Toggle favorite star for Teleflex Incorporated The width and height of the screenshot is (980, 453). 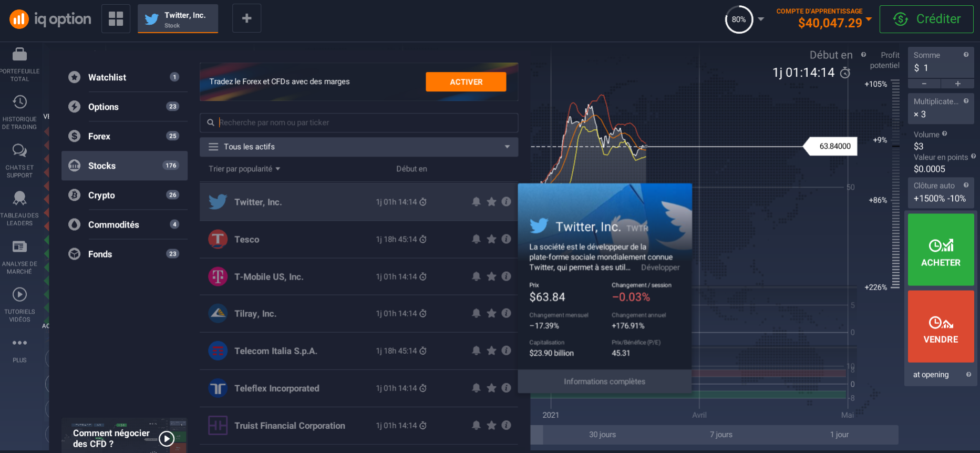(491, 388)
